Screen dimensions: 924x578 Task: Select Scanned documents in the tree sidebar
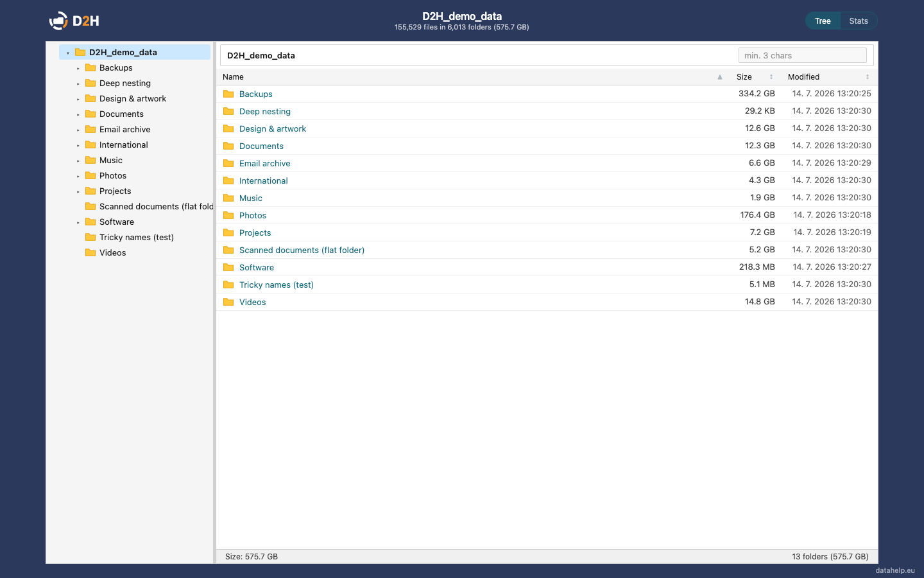[x=156, y=206]
